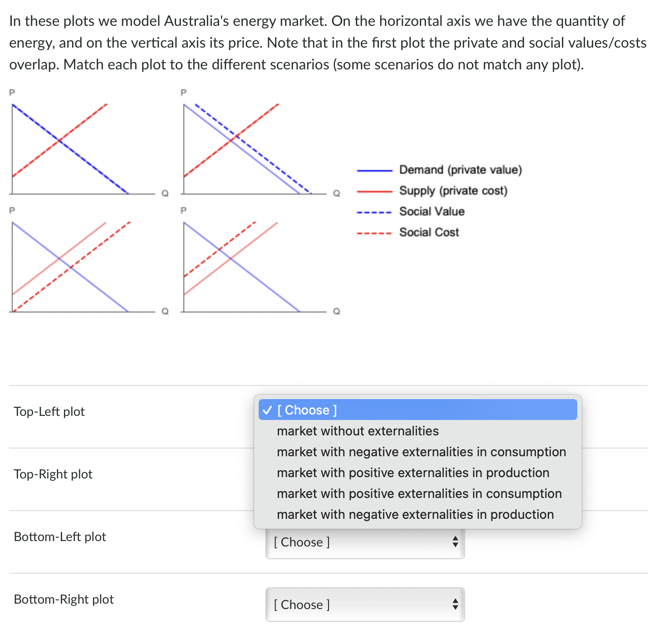This screenshot has height=644, width=658.
Task: Choose "market with positive externalities in production"
Action: coord(413,473)
